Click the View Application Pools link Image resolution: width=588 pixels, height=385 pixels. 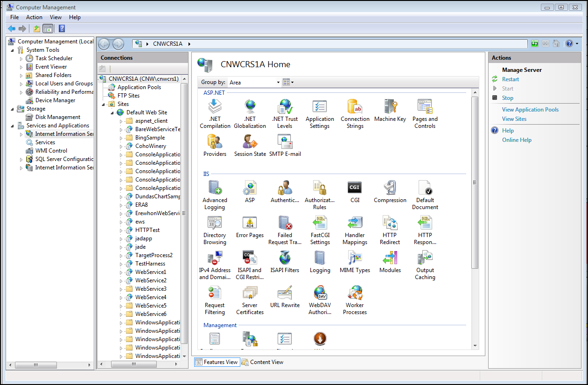coord(530,110)
